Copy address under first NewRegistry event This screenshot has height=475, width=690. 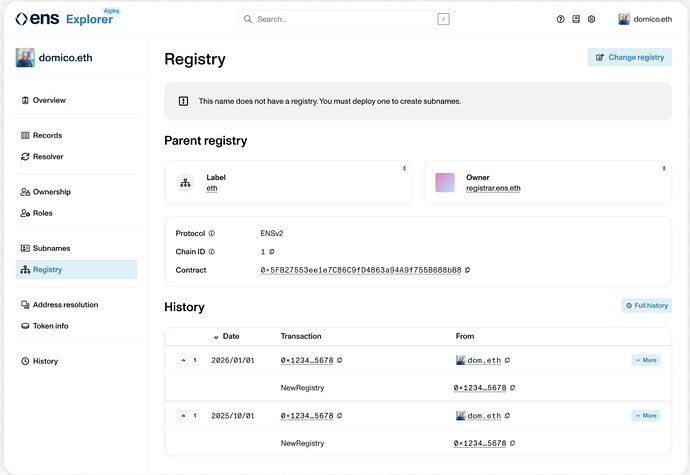513,388
